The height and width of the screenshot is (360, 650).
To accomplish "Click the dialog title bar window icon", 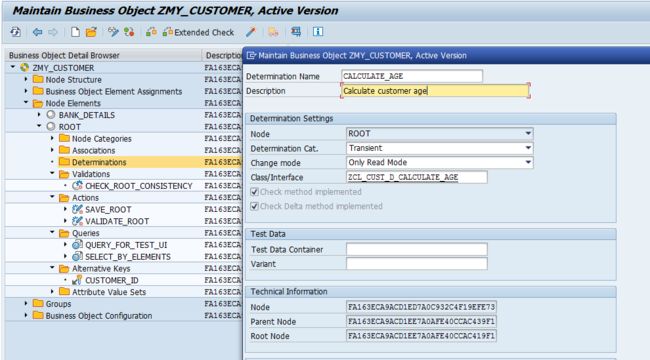I will click(251, 55).
